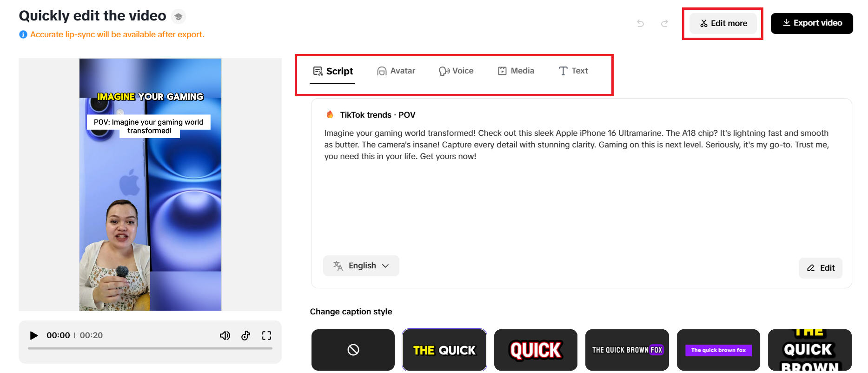Click the script Edit button
Viewport: 868px width, 373px height.
821,268
